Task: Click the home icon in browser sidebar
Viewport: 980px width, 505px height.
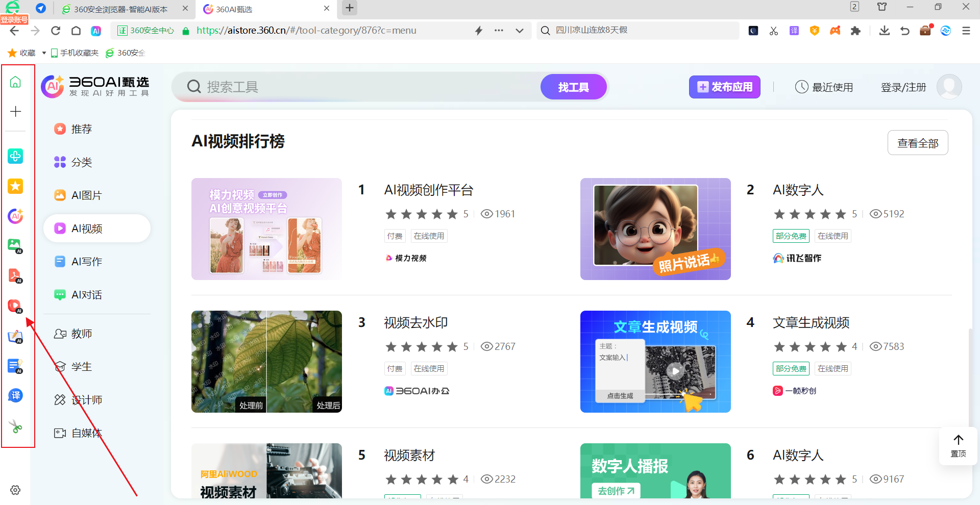Action: pos(15,82)
